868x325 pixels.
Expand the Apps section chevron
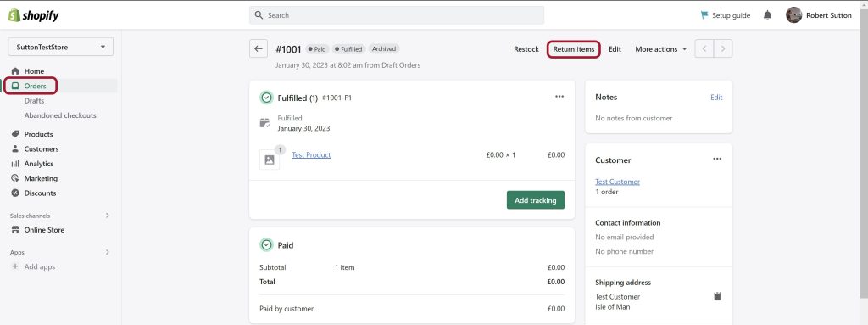[x=108, y=252]
